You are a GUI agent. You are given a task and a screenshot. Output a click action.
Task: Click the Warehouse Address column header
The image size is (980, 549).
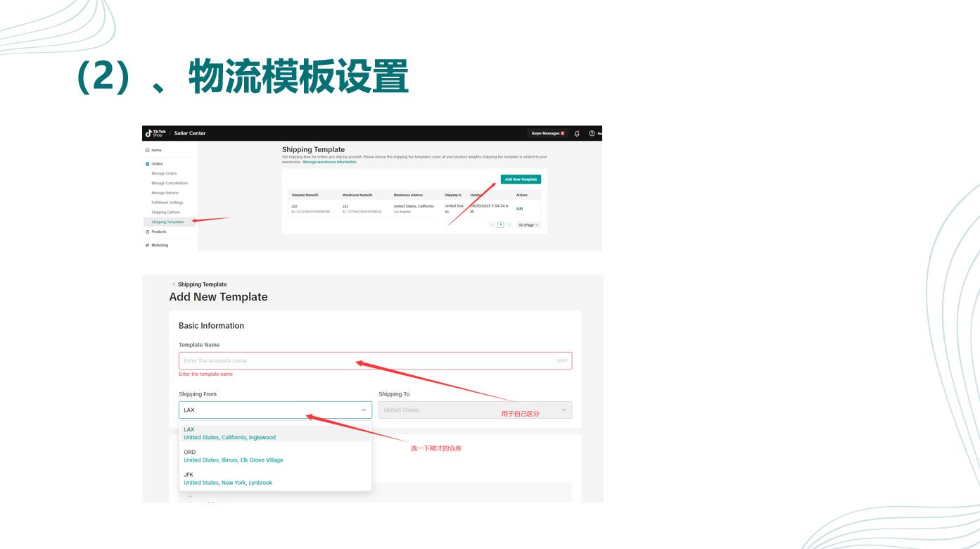click(x=407, y=194)
